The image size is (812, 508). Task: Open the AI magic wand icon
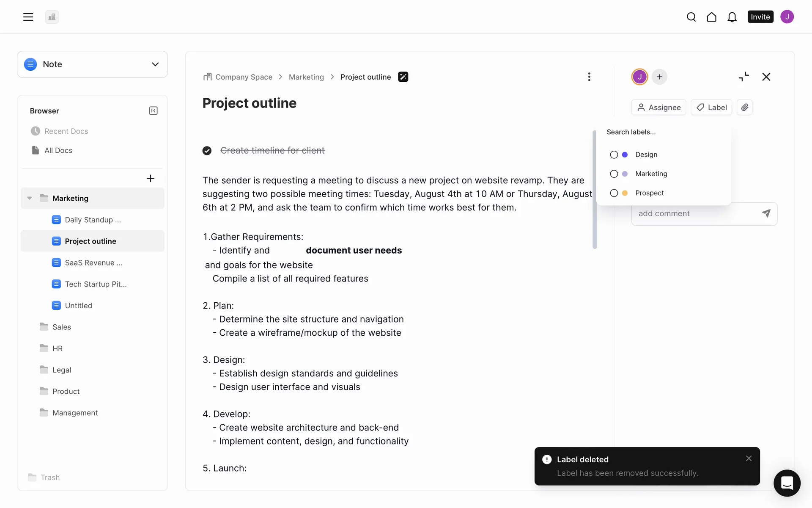403,77
